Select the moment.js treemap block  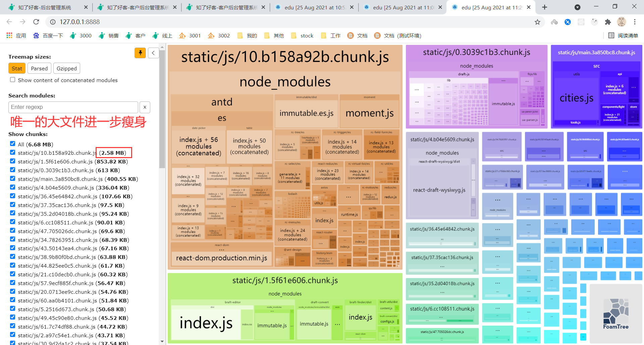[370, 113]
